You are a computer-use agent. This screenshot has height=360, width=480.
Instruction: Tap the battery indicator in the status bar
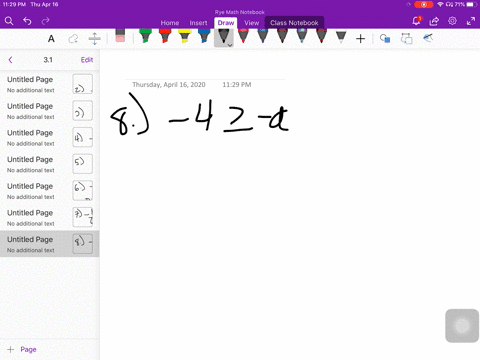tap(470, 5)
